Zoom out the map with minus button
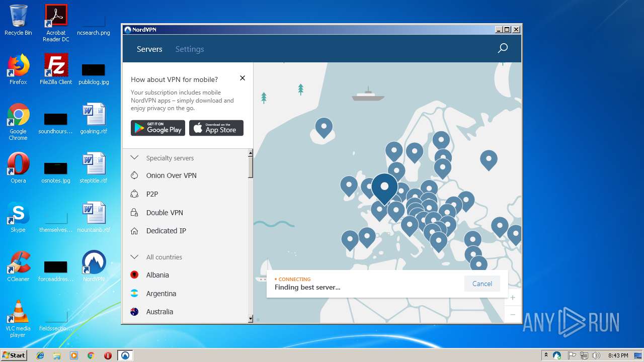Viewport: 644px width, 362px height. (x=513, y=315)
